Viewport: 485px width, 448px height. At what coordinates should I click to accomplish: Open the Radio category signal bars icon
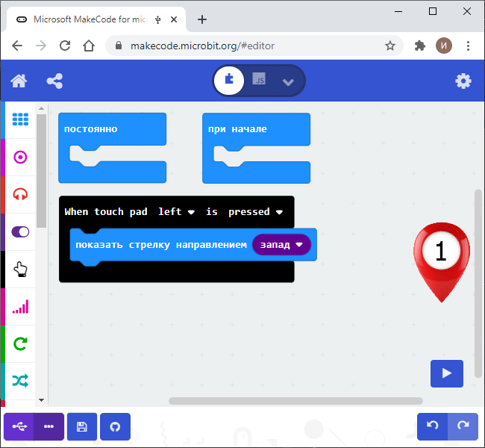click(x=20, y=307)
